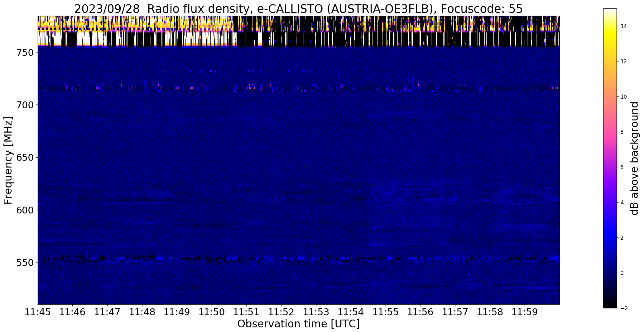Click the 'Frequency [MHz]' y-axis label
Screen dimensions: 644x333
tap(8, 160)
